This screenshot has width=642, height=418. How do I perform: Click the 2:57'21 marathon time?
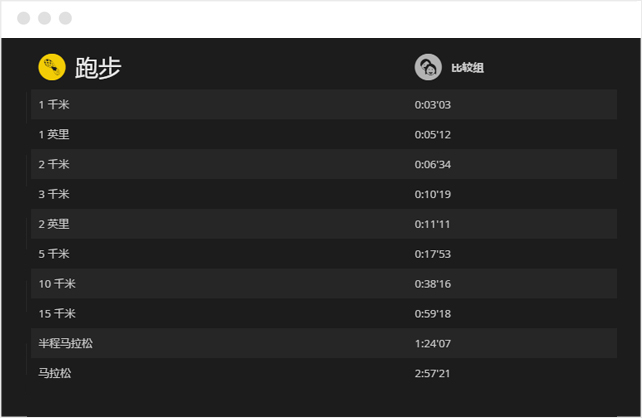[432, 374]
